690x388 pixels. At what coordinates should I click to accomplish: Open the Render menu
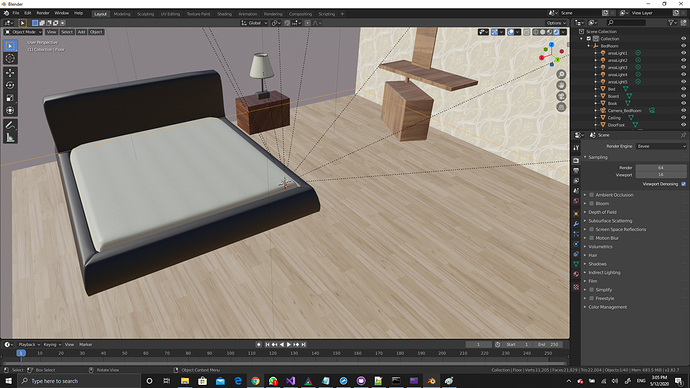[43, 13]
